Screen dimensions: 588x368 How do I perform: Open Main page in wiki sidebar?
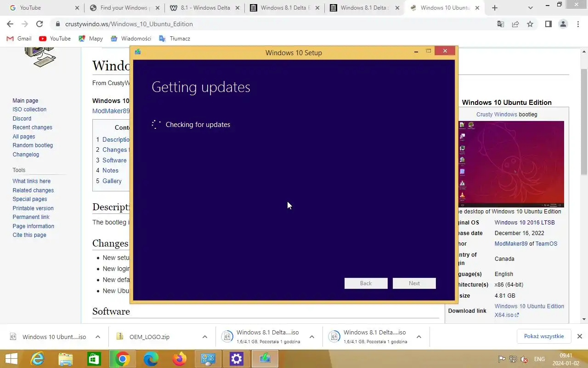(x=25, y=101)
